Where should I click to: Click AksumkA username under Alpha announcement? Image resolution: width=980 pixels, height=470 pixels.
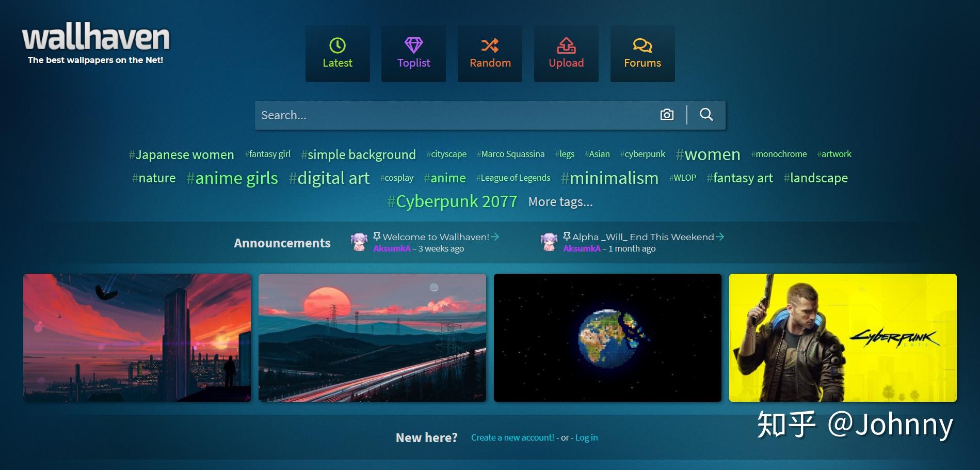point(582,248)
